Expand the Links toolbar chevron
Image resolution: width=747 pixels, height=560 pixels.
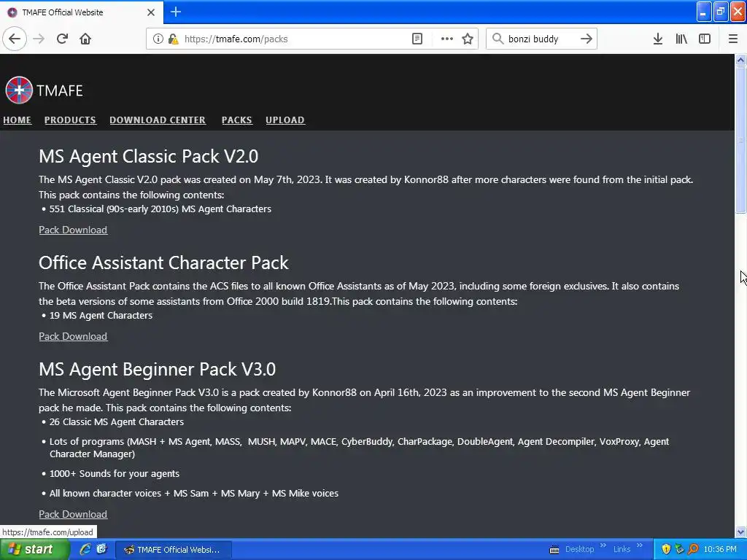[x=639, y=545]
